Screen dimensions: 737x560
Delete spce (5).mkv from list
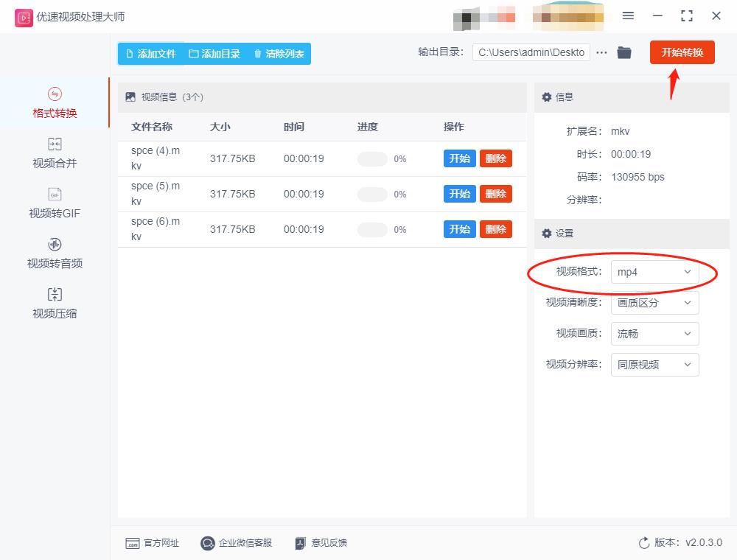click(496, 194)
